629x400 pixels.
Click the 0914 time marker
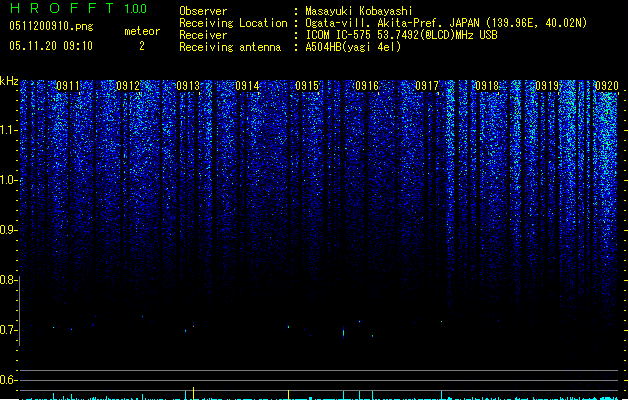pyautogui.click(x=248, y=86)
